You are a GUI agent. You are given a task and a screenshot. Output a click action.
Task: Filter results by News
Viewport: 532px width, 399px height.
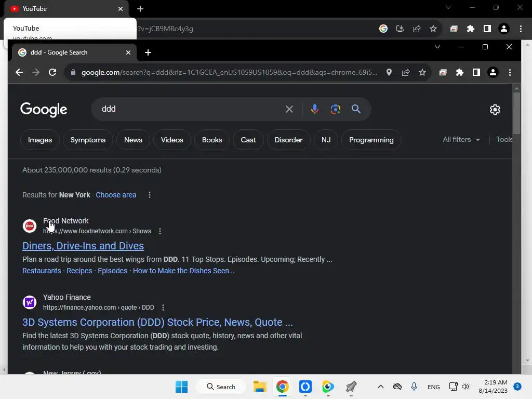[x=133, y=140]
